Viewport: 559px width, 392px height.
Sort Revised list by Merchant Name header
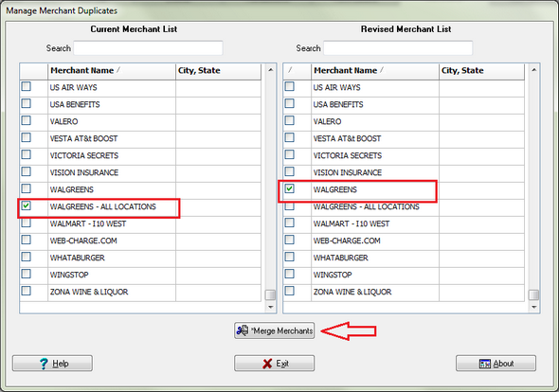[x=375, y=71]
